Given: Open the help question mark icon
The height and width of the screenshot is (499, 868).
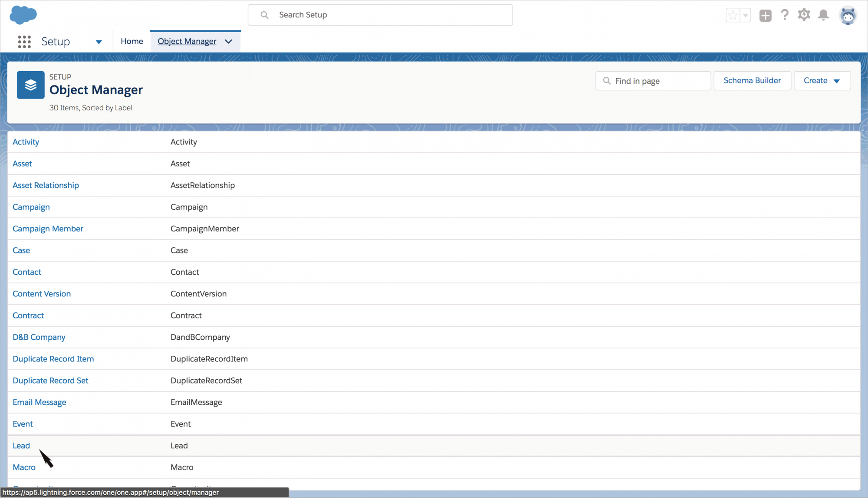Looking at the screenshot, I should click(x=785, y=15).
